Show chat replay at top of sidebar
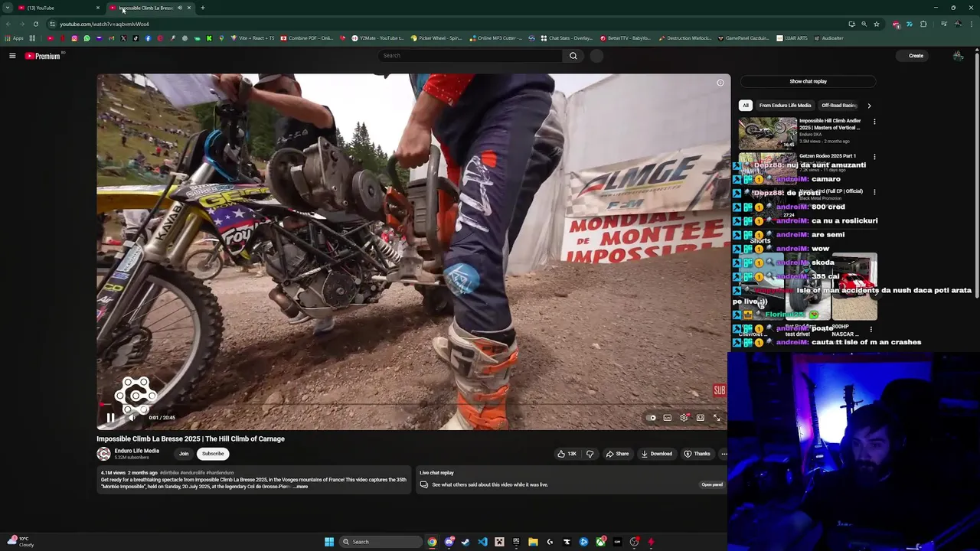The width and height of the screenshot is (980, 551). (808, 81)
